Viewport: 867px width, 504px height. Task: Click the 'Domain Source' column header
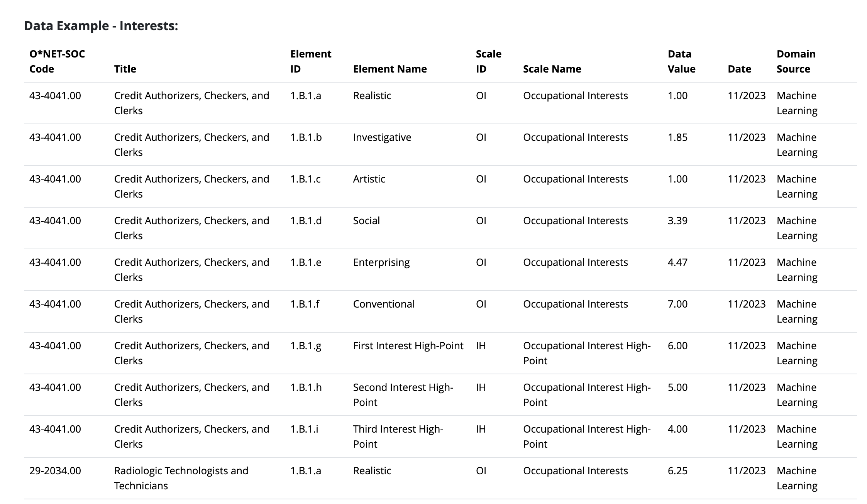[x=796, y=61]
